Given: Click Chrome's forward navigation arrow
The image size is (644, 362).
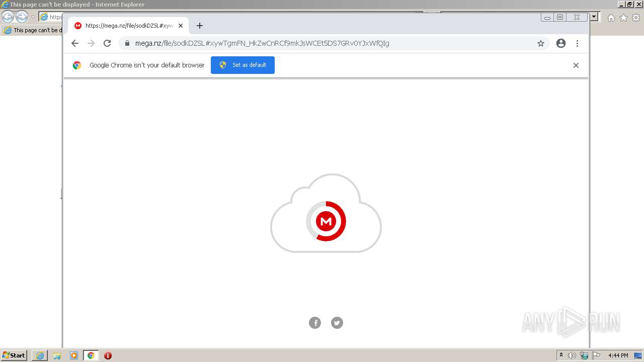Looking at the screenshot, I should tap(91, 43).
